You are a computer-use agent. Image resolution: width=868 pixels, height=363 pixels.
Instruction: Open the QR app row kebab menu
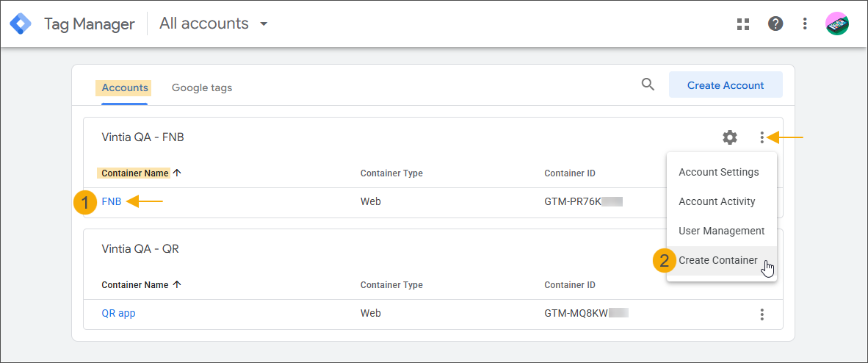coord(762,315)
